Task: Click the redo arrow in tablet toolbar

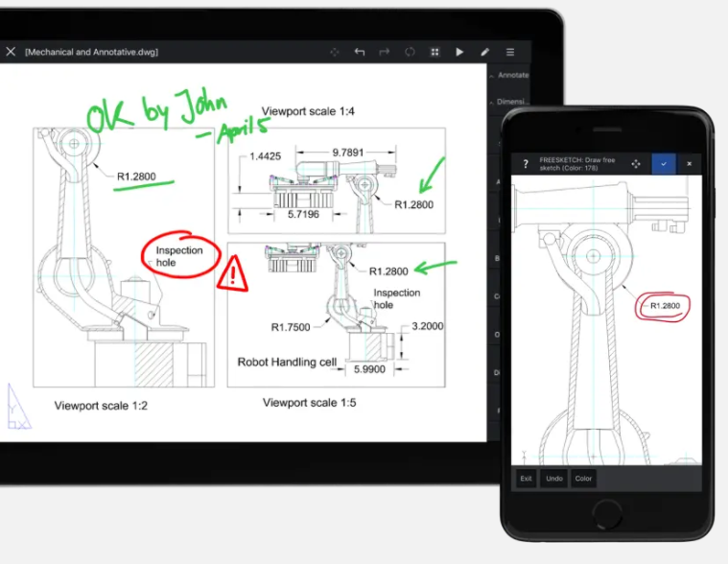Action: coord(385,52)
